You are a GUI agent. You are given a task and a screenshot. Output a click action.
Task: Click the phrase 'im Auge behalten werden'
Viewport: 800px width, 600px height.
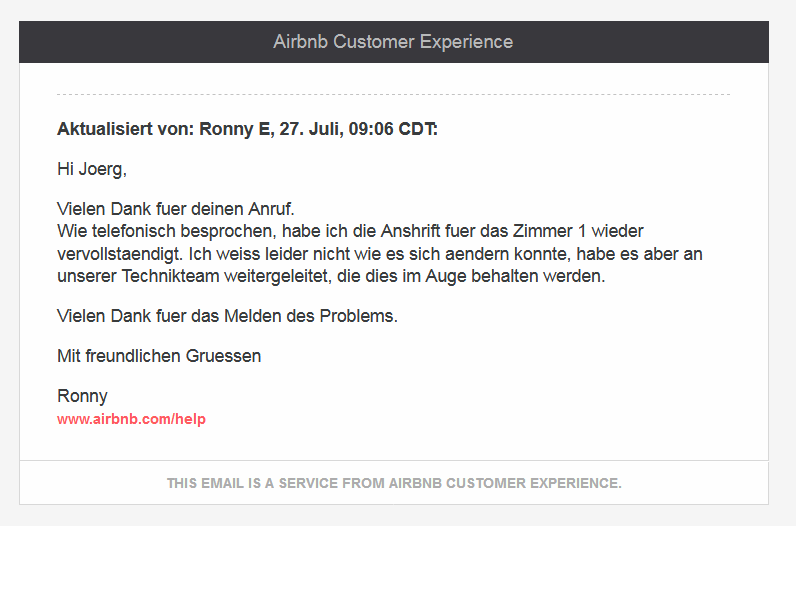point(515,276)
